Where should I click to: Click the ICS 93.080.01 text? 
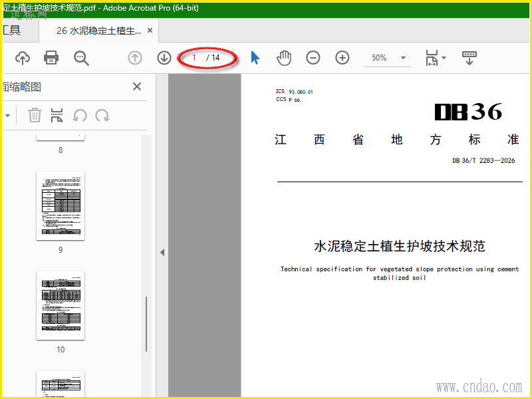click(295, 92)
